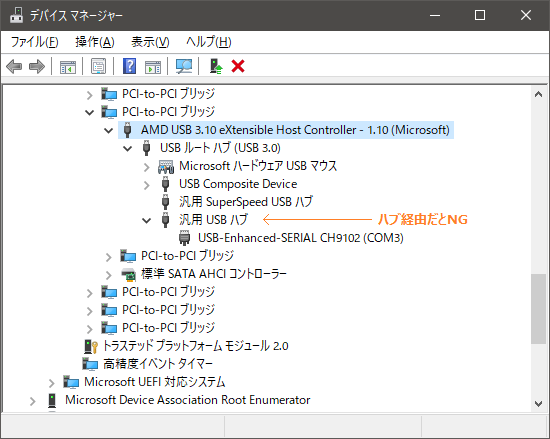This screenshot has width=550, height=439.
Task: Expand Microsoft UEFI 対応システム node
Action: tap(52, 383)
